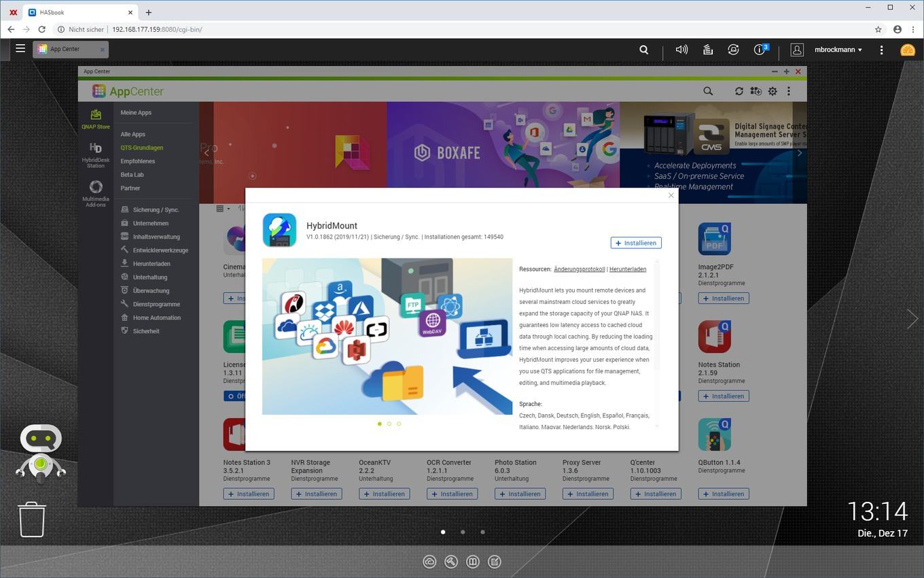Open App Center more options dots
The width and height of the screenshot is (924, 578).
point(789,91)
